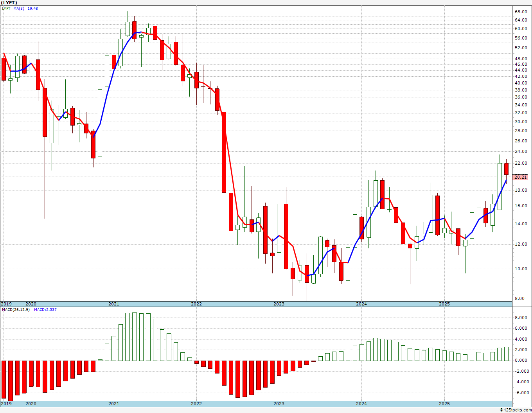This screenshot has height=413, width=532.
Task: Select 2025 on the price chart timeline
Action: (444, 304)
